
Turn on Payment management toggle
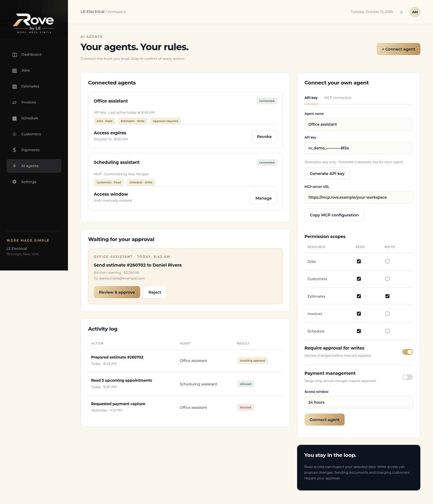pyautogui.click(x=407, y=377)
